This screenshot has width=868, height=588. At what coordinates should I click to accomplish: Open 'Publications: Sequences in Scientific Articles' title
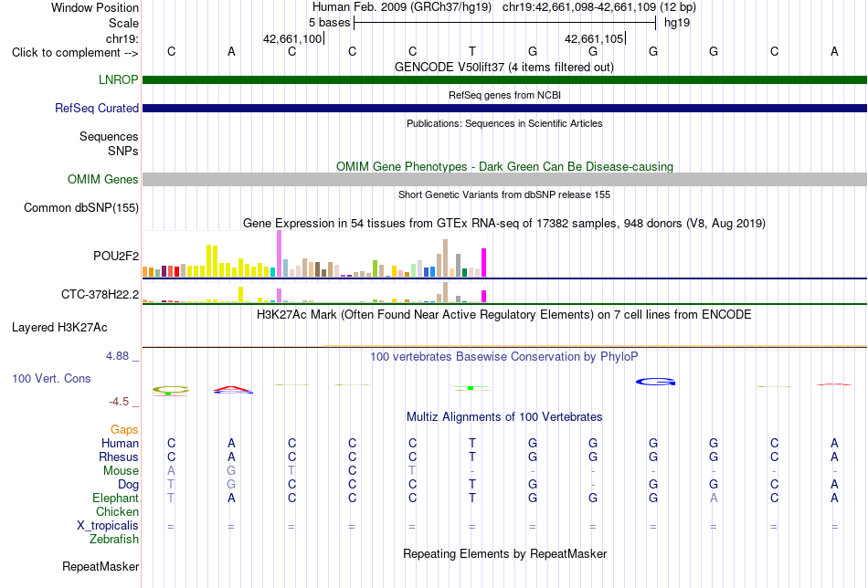(504, 123)
